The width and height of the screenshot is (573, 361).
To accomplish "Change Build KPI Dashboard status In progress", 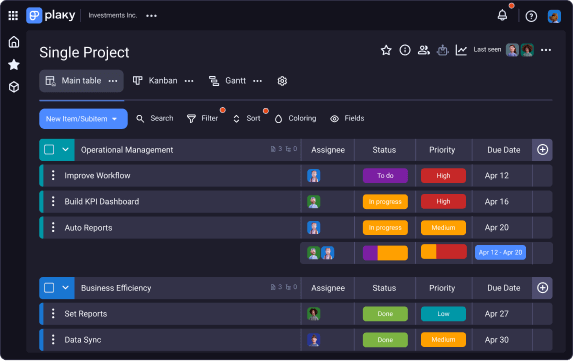I will point(385,201).
